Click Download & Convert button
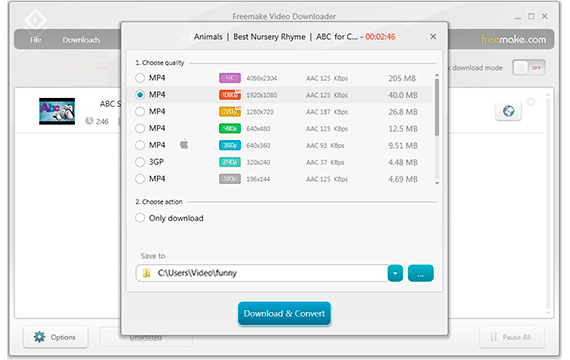This screenshot has width=570, height=360. coord(284,313)
